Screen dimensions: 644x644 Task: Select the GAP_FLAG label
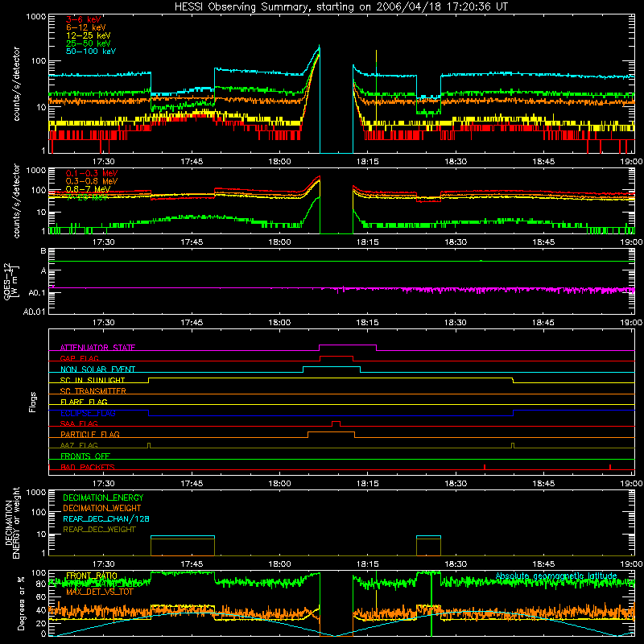(x=79, y=358)
